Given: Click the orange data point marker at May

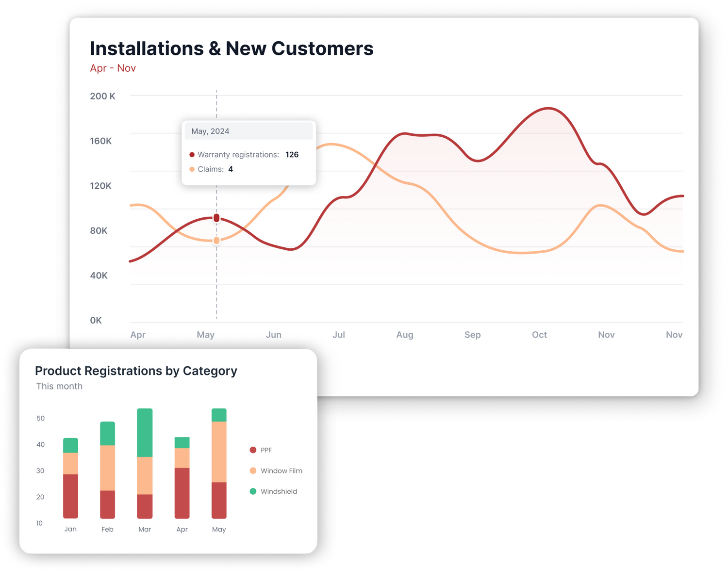Looking at the screenshot, I should pos(216,241).
